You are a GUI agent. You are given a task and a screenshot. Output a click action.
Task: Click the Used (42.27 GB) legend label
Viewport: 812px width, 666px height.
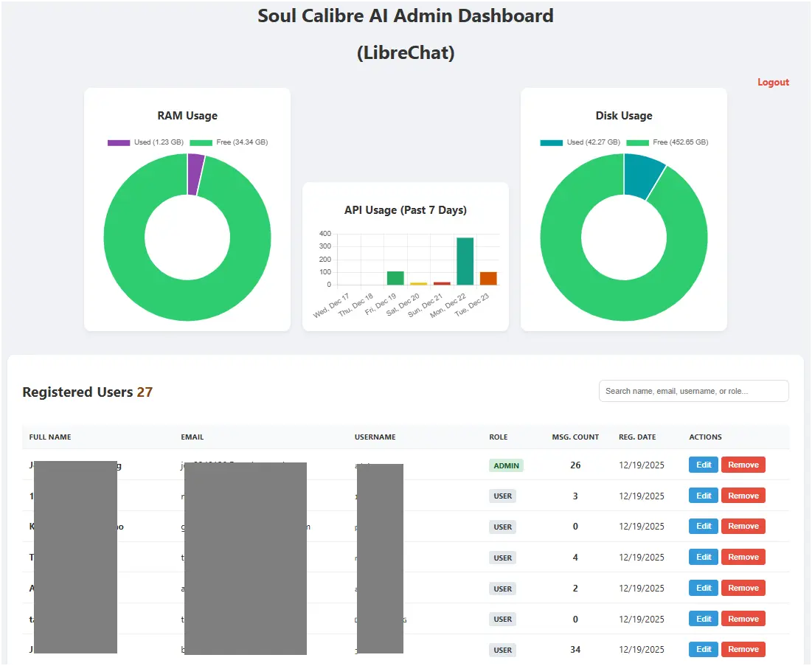coord(593,142)
